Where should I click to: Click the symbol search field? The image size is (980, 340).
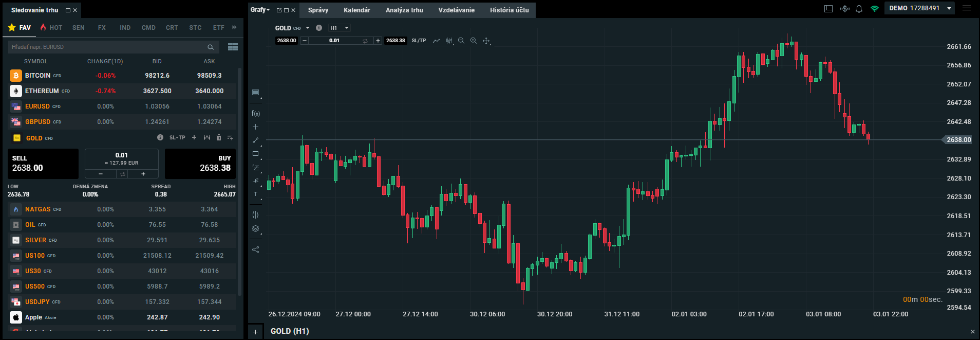pyautogui.click(x=108, y=47)
